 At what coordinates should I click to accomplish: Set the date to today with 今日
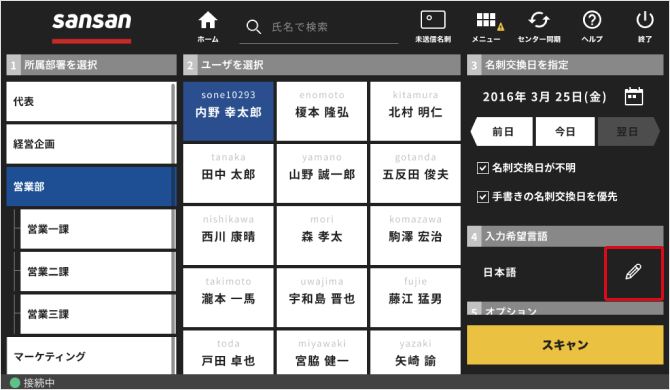pos(565,132)
